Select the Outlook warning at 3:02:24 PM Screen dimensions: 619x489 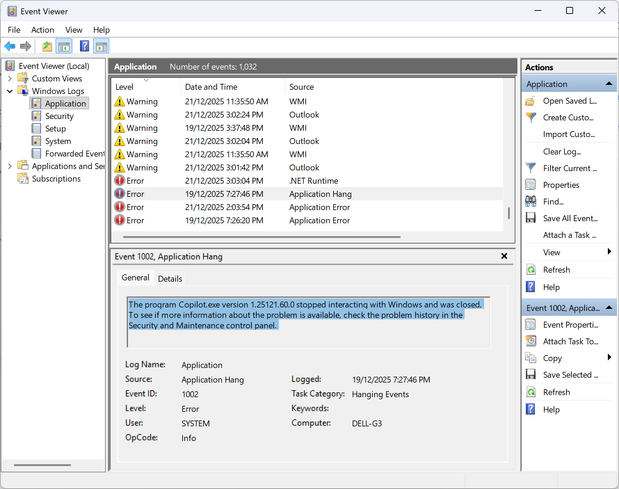308,115
